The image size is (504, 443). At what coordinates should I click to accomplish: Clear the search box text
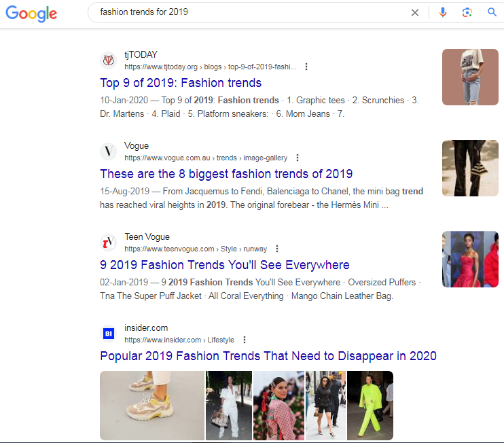click(x=415, y=12)
